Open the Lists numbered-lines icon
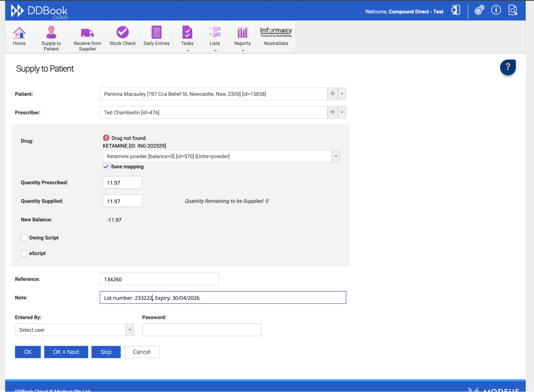Image resolution: width=534 pixels, height=392 pixels. click(215, 32)
